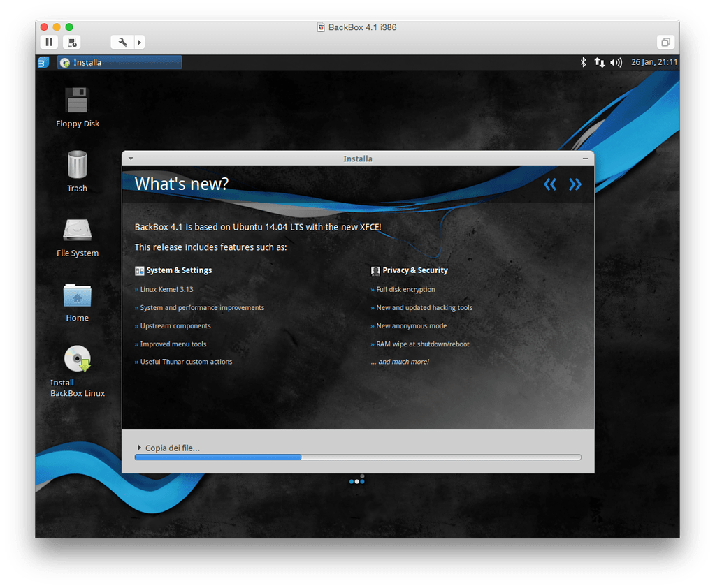Click the ... and much more! text

[400, 362]
